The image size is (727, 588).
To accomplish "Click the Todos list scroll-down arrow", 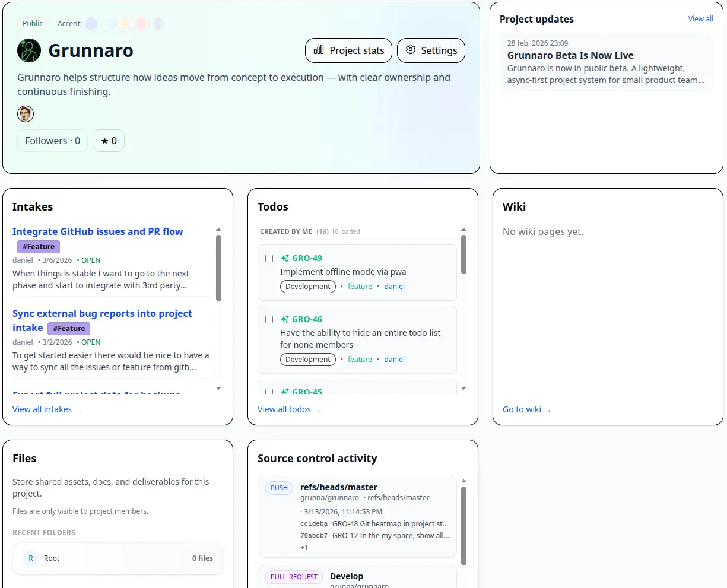I will point(463,389).
